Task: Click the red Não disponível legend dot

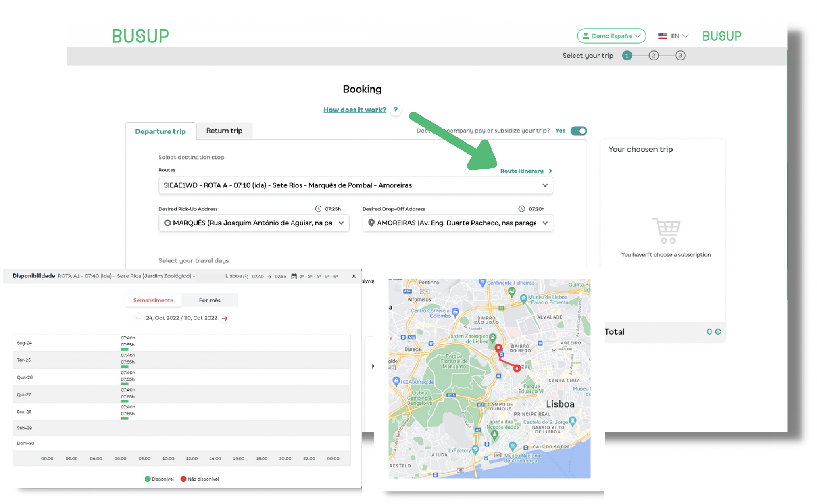Action: pos(183,479)
